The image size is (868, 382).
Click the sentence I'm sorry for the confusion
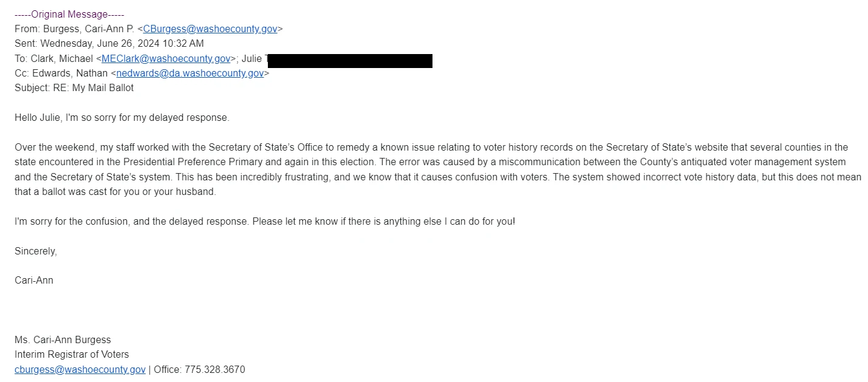tap(265, 221)
